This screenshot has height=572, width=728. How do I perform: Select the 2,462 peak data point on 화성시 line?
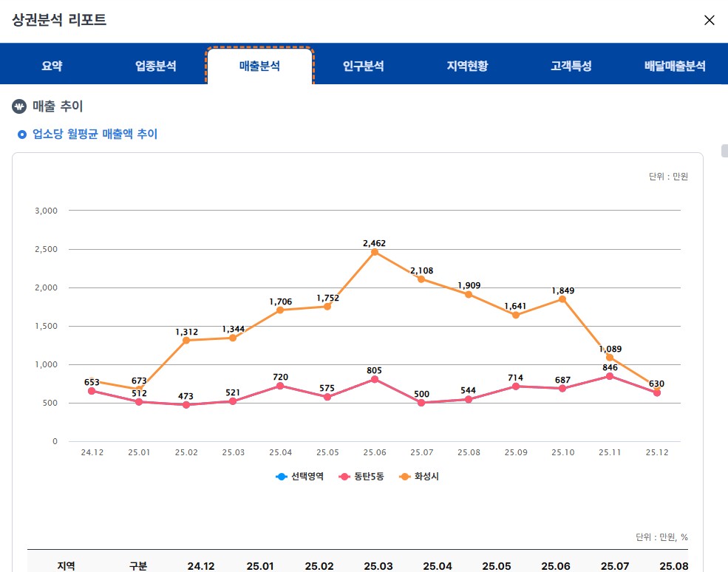pos(374,253)
